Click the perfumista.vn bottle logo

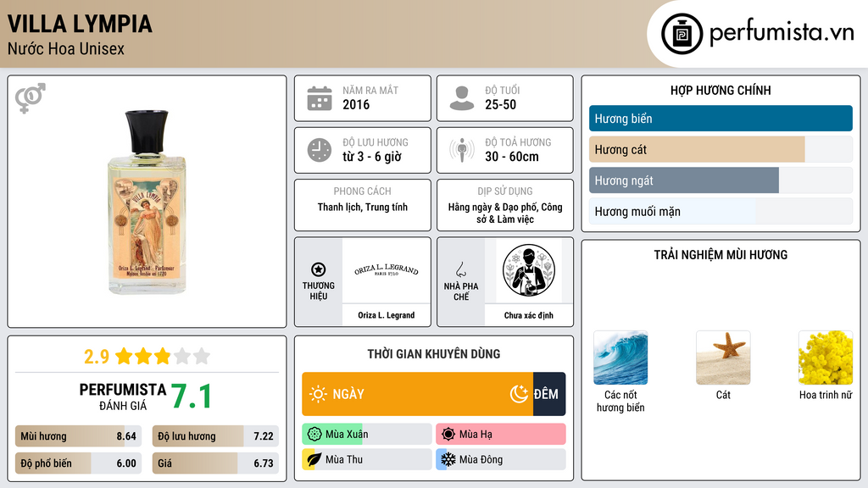(x=682, y=34)
